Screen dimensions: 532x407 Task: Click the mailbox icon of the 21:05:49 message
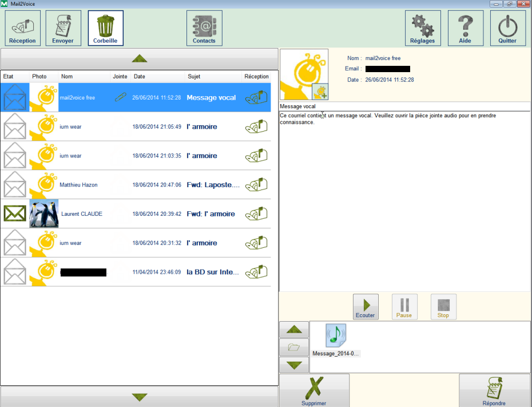pyautogui.click(x=256, y=127)
